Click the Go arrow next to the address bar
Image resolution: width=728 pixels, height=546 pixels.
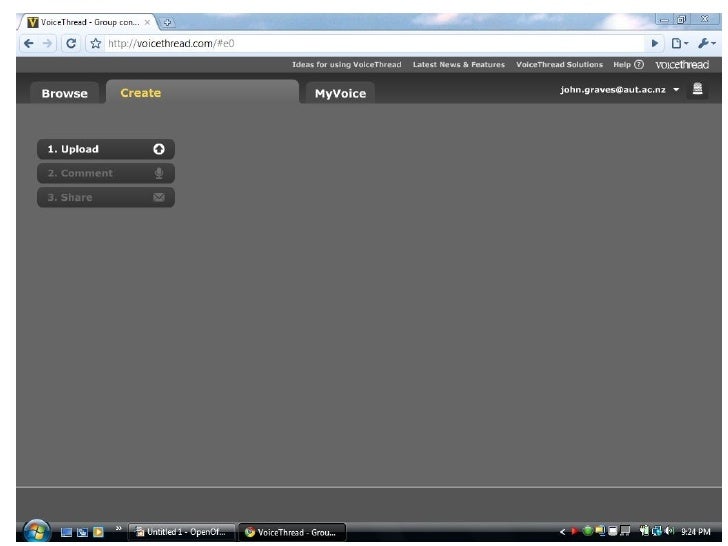click(x=655, y=43)
